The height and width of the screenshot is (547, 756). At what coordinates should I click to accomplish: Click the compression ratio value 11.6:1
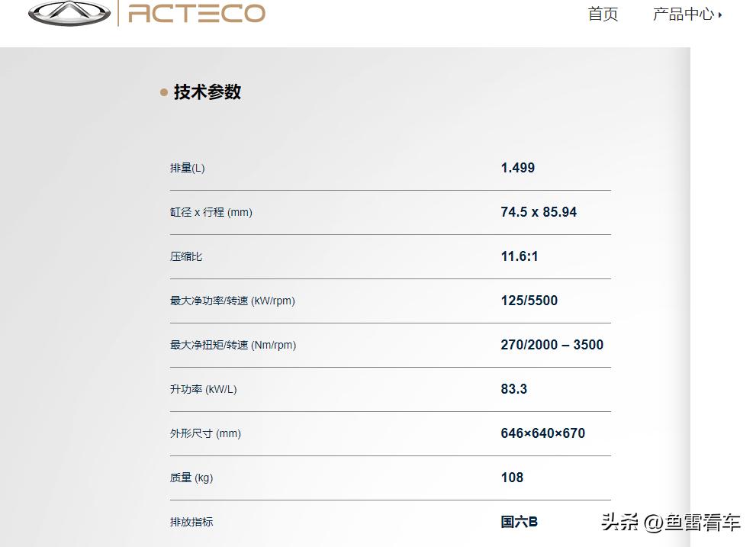tap(519, 256)
